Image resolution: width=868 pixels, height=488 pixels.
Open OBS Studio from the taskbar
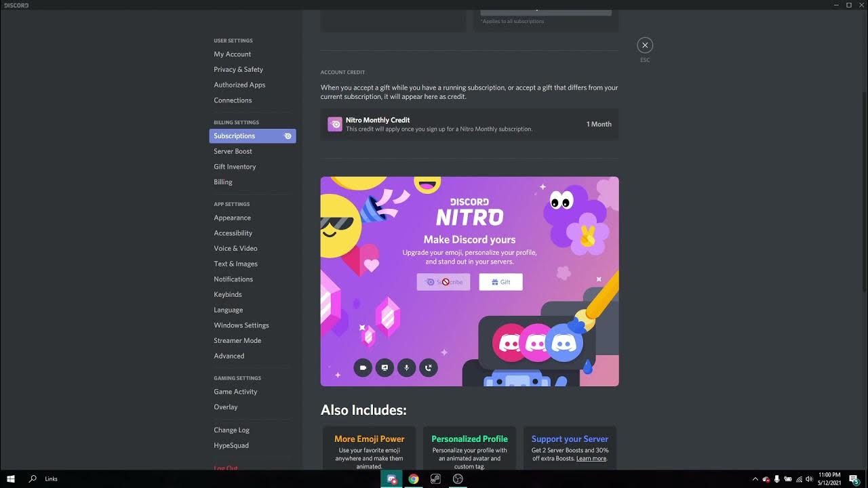coord(458,479)
